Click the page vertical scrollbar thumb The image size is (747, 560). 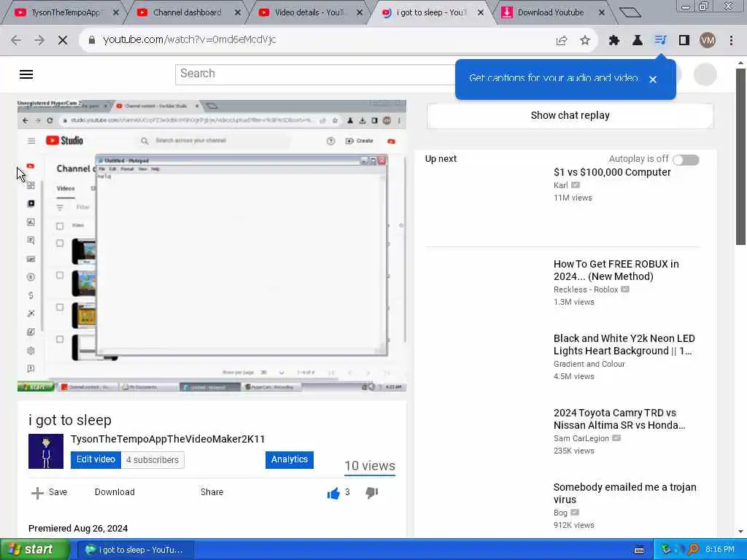[x=740, y=157]
